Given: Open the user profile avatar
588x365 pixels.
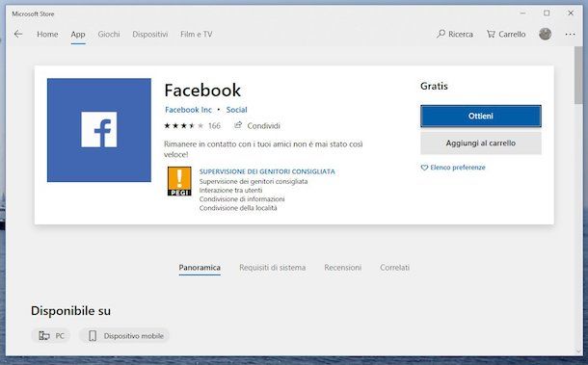Looking at the screenshot, I should (545, 34).
